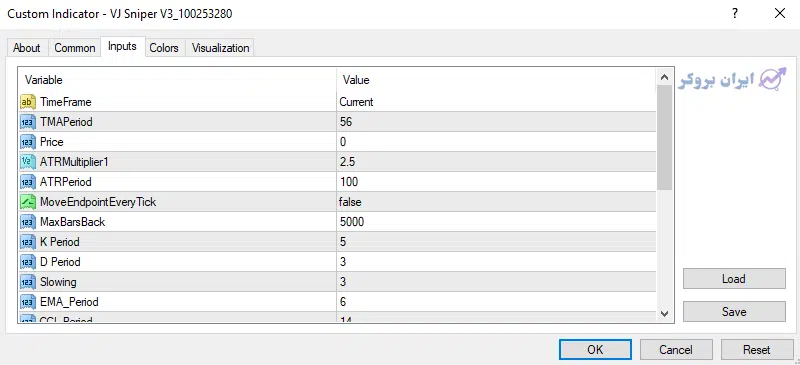
Task: Click the scroll down arrow of inputs list
Action: [664, 313]
